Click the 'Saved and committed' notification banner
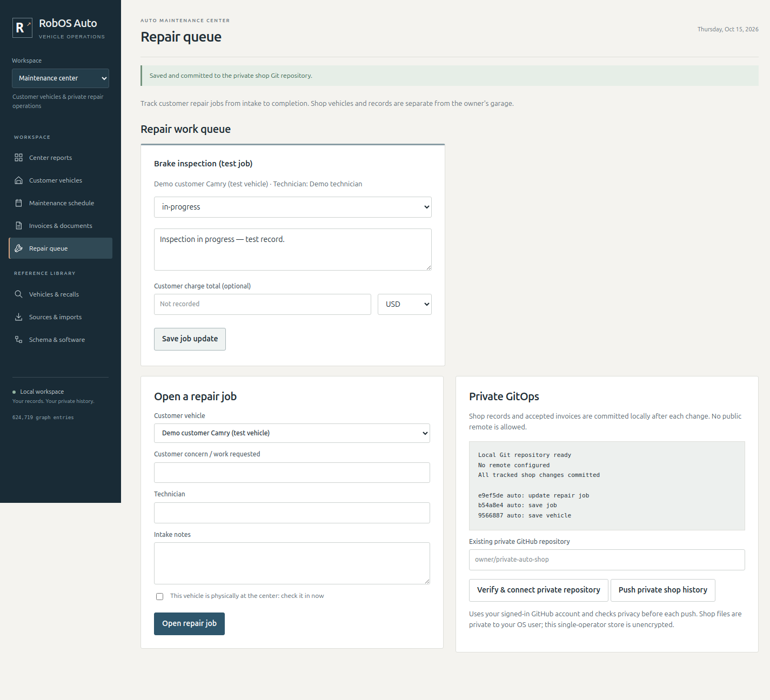Viewport: 770px width, 700px height. (x=450, y=76)
